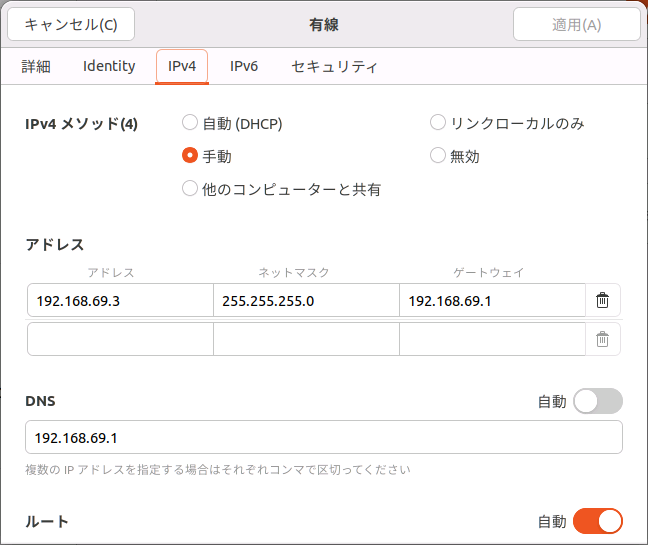The height and width of the screenshot is (545, 648).
Task: Choose 他のコンピューターと共有 option
Action: pos(190,189)
